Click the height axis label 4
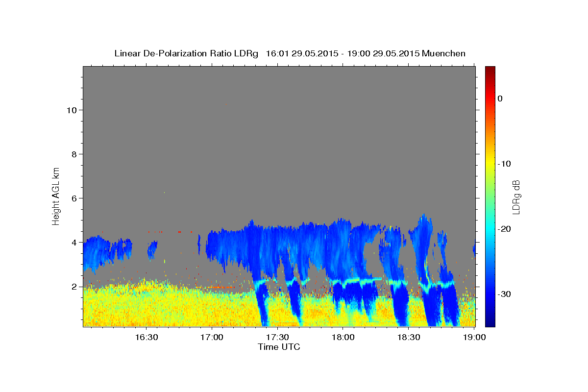 74,242
